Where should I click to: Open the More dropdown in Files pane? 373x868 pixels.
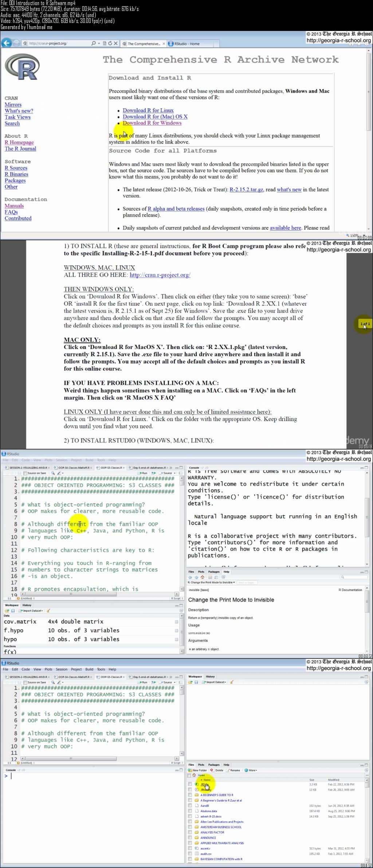(251, 770)
